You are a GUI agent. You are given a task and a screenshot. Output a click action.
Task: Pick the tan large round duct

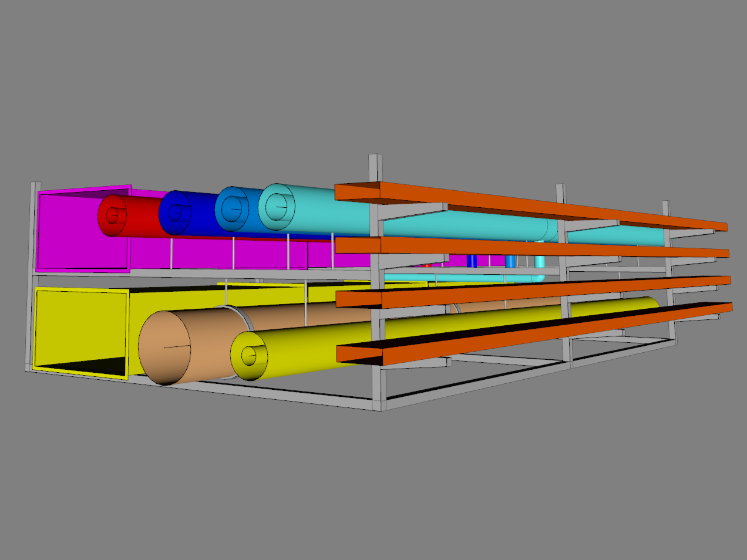click(x=194, y=346)
